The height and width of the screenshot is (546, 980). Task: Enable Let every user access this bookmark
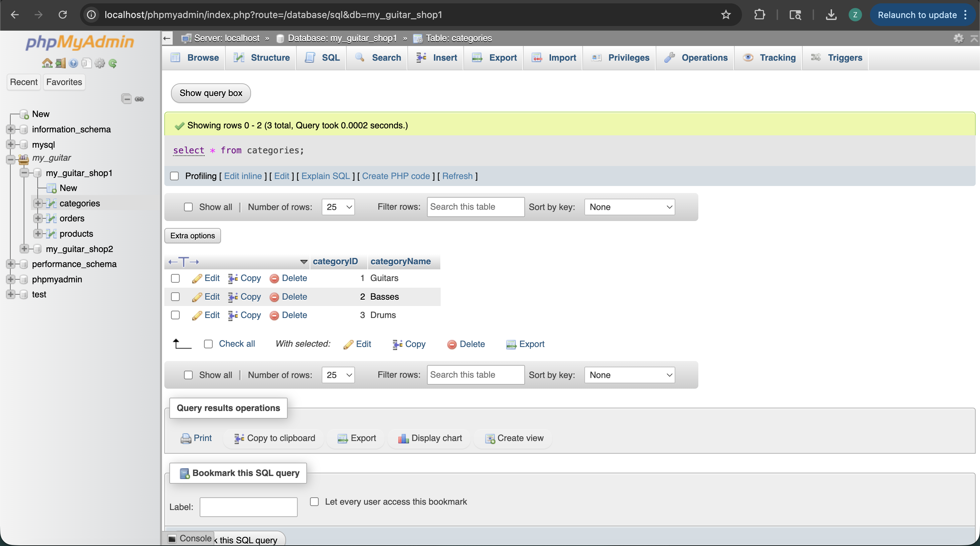click(x=314, y=501)
